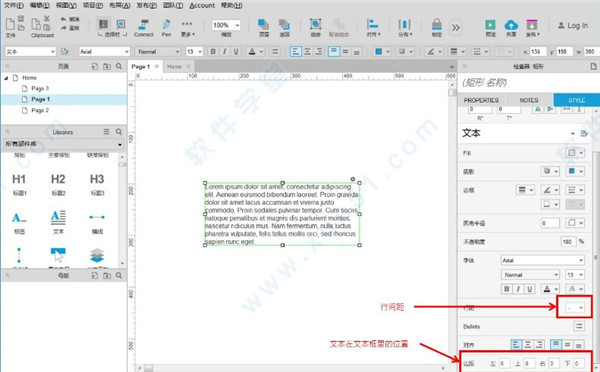This screenshot has height=372, width=600.
Task: Toggle Italic in the format bar
Action: pos(225,52)
